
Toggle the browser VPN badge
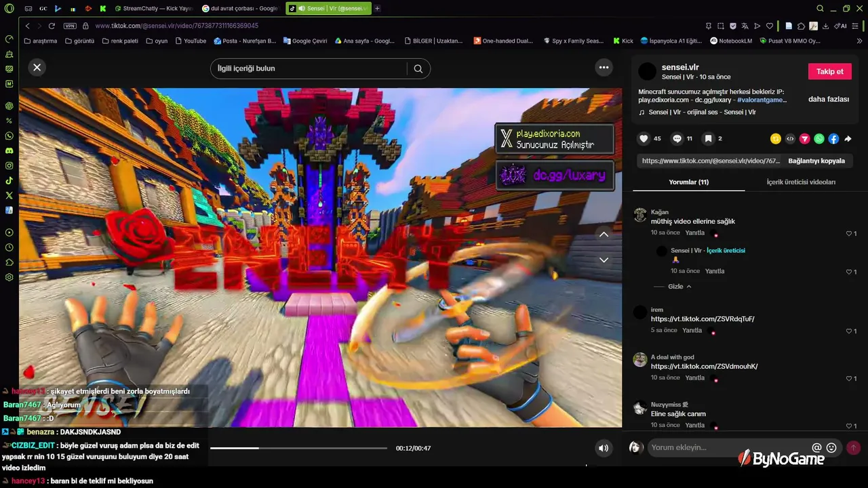70,26
